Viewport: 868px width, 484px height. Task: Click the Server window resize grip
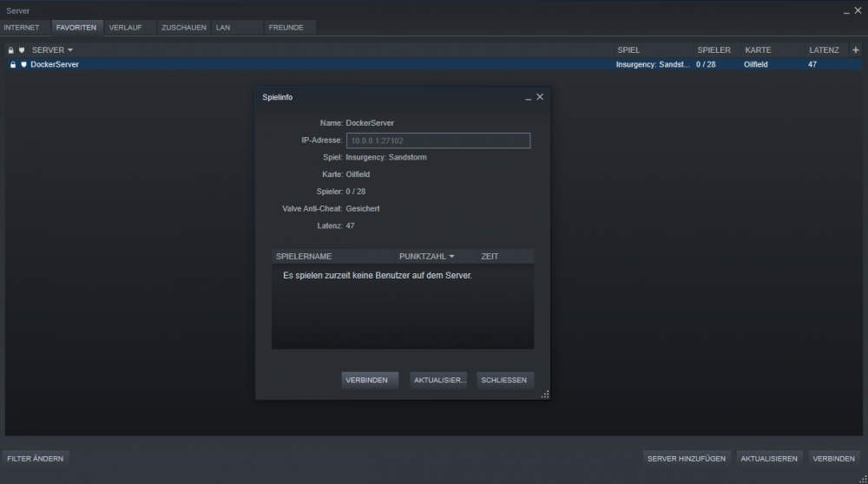(863, 479)
